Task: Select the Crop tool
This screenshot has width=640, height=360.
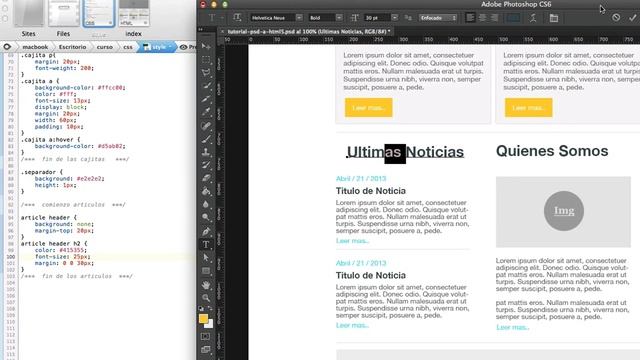Action: pos(206,99)
